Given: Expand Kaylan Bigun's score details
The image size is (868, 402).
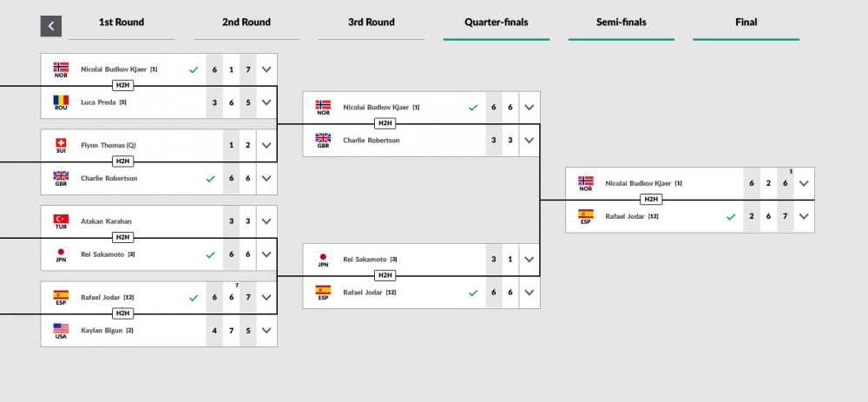Looking at the screenshot, I should (266, 331).
